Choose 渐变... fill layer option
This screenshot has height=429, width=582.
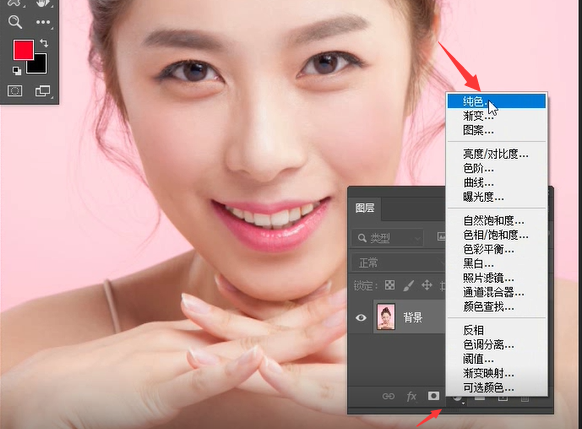point(496,116)
